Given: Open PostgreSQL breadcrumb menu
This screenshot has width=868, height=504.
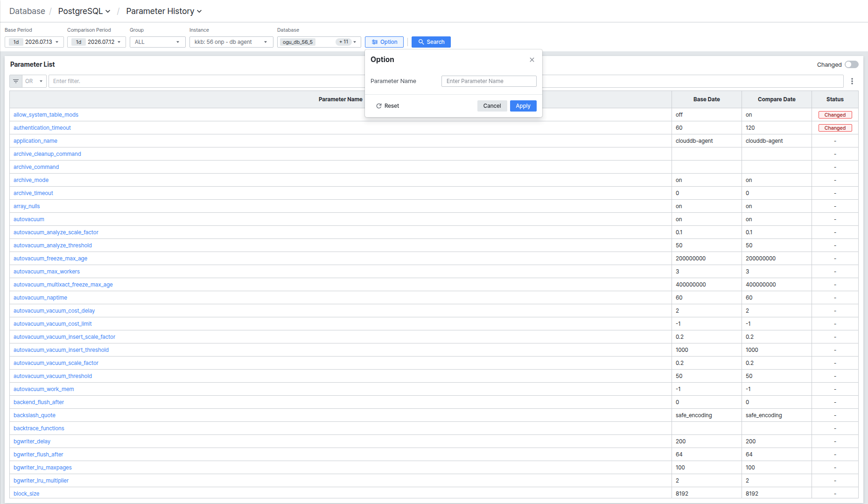Looking at the screenshot, I should coord(84,11).
